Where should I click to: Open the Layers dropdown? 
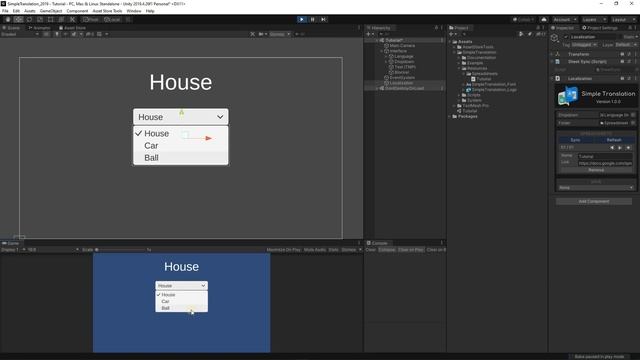593,20
